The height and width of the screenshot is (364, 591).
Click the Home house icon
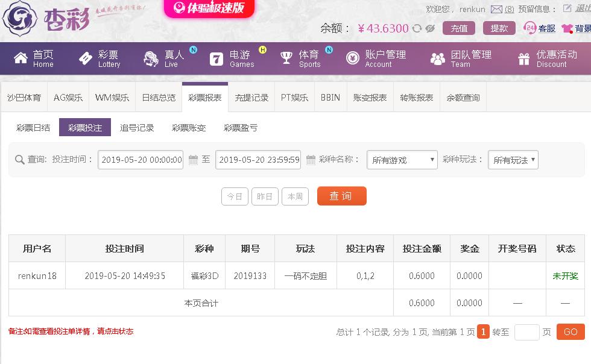point(21,58)
